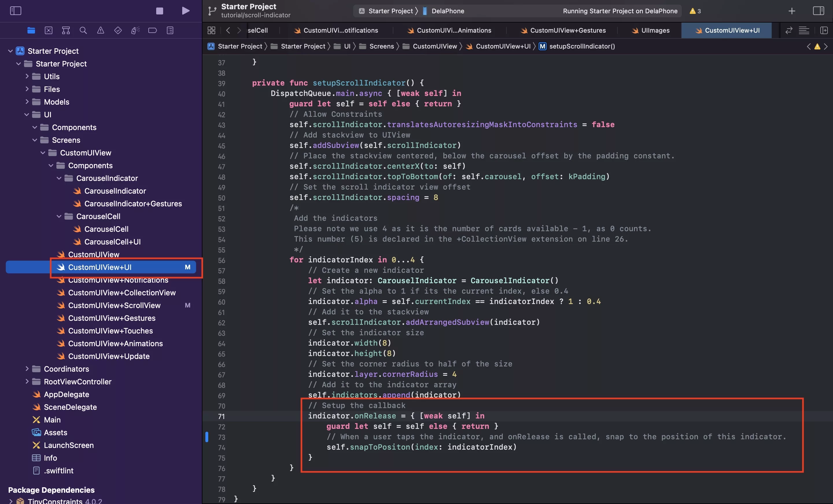Switch to the CustomUIView+Gestures tab
The height and width of the screenshot is (504, 833).
point(563,30)
